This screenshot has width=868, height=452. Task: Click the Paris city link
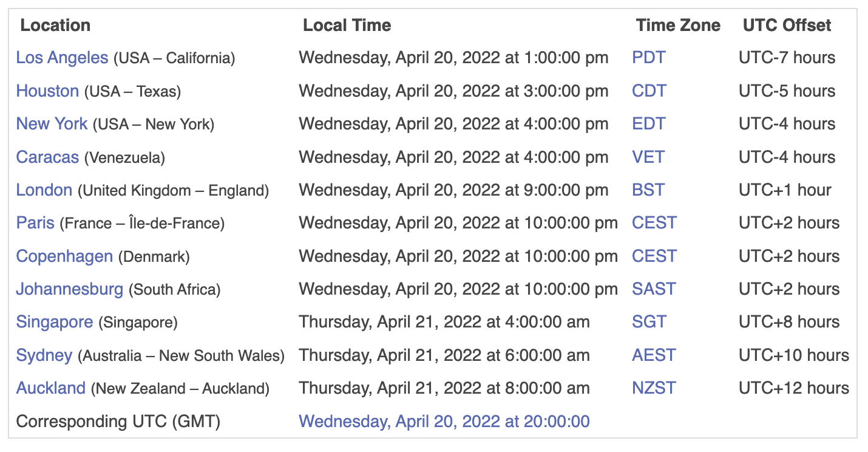pyautogui.click(x=35, y=223)
